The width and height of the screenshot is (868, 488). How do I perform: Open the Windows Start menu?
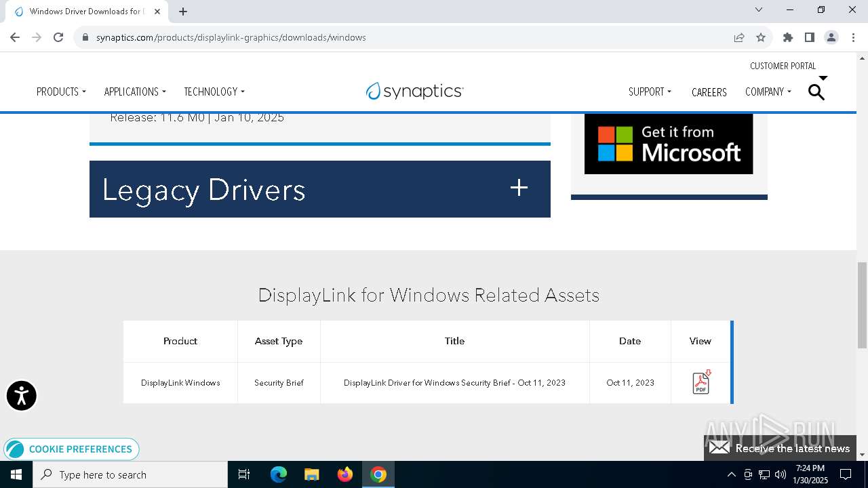(x=16, y=474)
